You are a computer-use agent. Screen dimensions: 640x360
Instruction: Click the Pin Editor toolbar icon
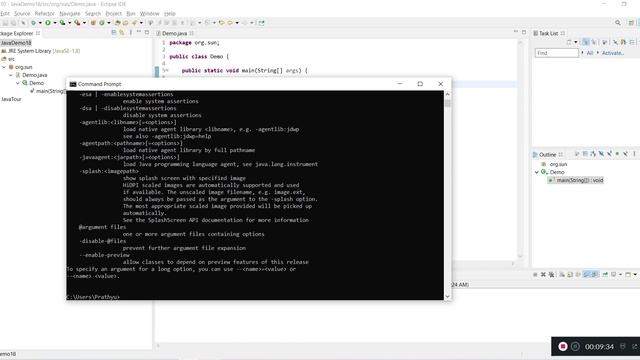261,23
